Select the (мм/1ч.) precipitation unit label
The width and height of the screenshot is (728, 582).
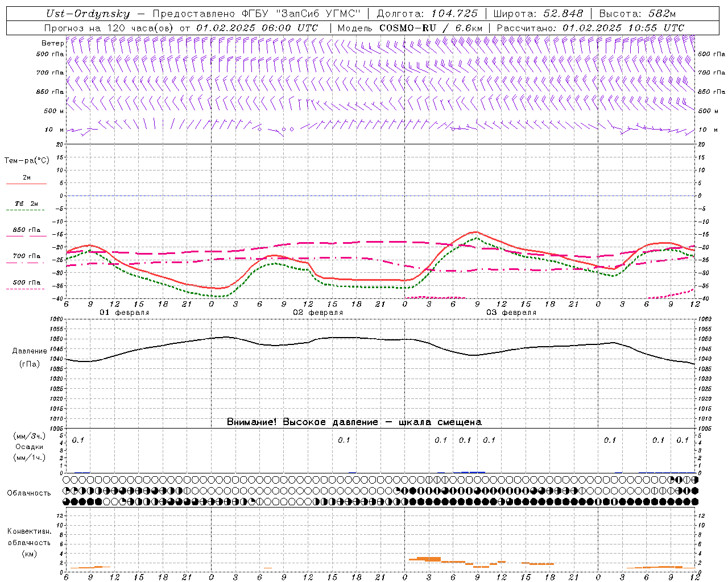(30, 458)
